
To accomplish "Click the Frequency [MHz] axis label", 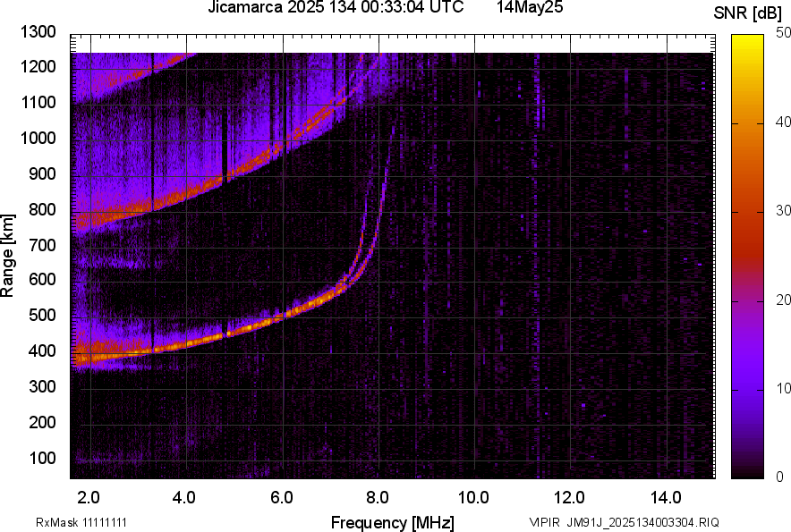I will [393, 522].
